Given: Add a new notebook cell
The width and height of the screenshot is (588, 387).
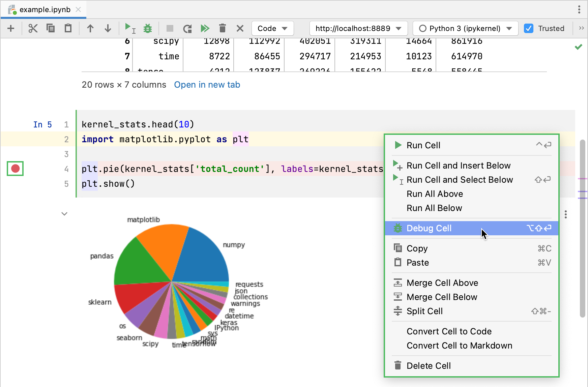Looking at the screenshot, I should 11,28.
